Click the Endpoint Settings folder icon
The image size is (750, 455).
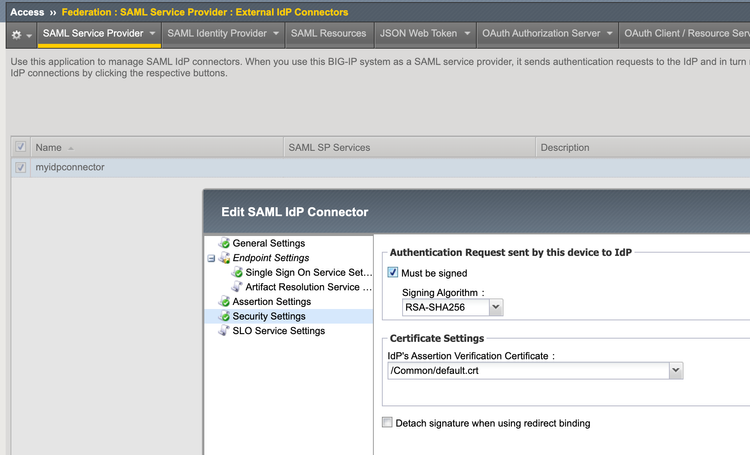pos(224,258)
